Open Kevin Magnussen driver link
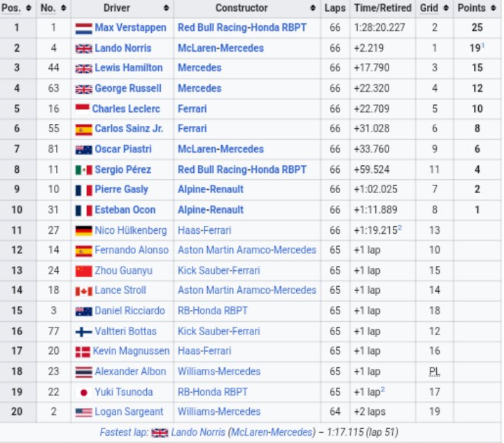Viewport: 504px width, 443px height. click(x=131, y=351)
